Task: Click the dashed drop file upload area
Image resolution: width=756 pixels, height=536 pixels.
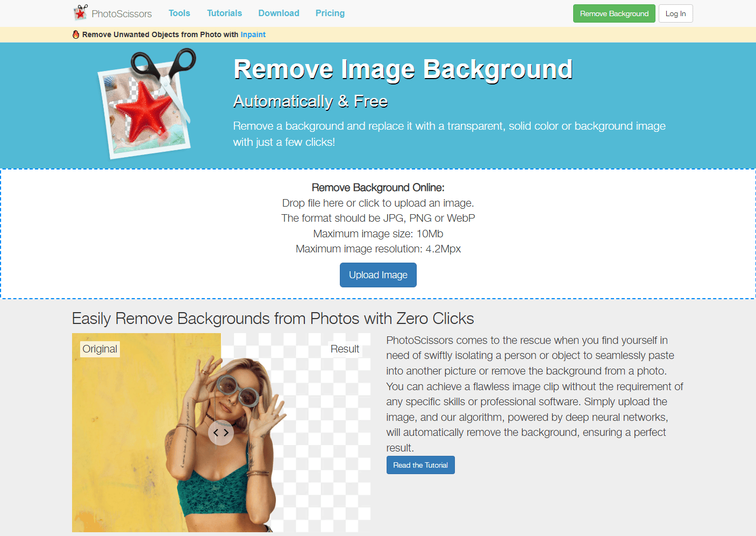Action: pos(378,234)
